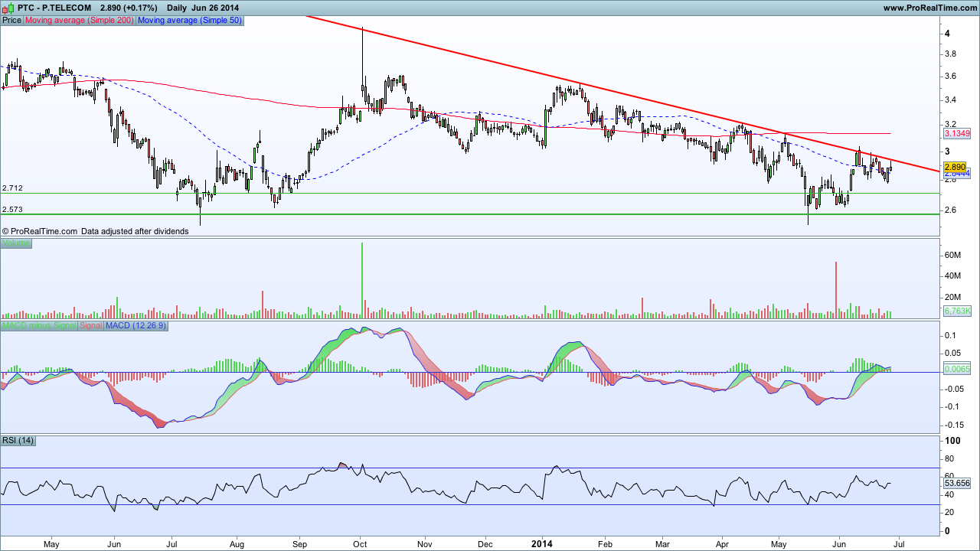Click the Volume panel label
Image resolution: width=980 pixels, height=551 pixels.
click(x=16, y=243)
